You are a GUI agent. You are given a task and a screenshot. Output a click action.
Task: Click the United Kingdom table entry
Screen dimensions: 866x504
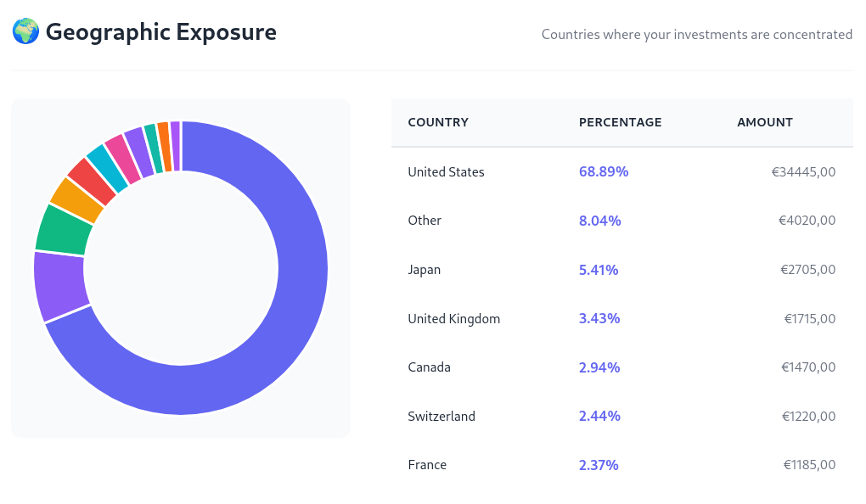pyautogui.click(x=453, y=319)
